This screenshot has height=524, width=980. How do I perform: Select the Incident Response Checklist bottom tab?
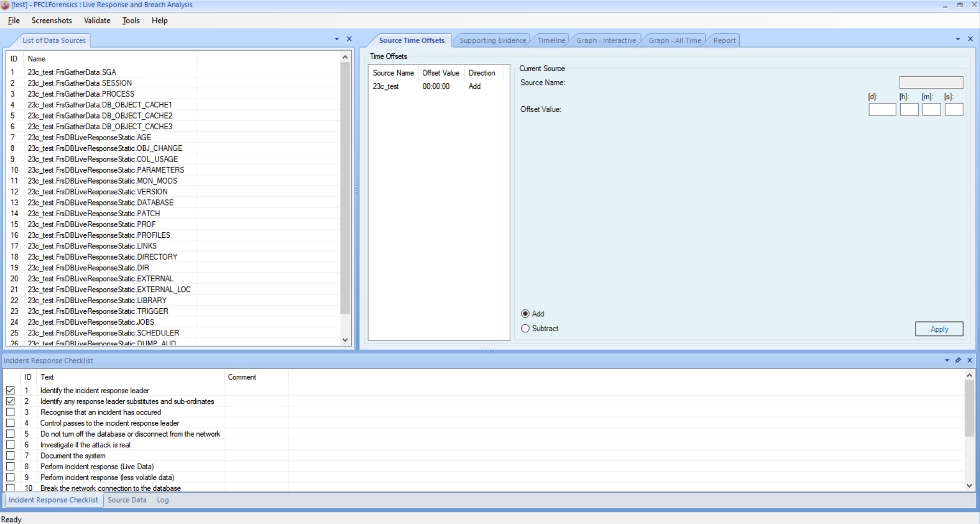[x=53, y=500]
